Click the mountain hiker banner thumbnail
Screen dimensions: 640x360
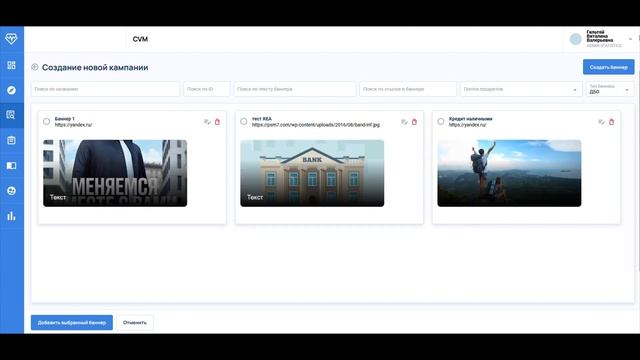(x=509, y=173)
